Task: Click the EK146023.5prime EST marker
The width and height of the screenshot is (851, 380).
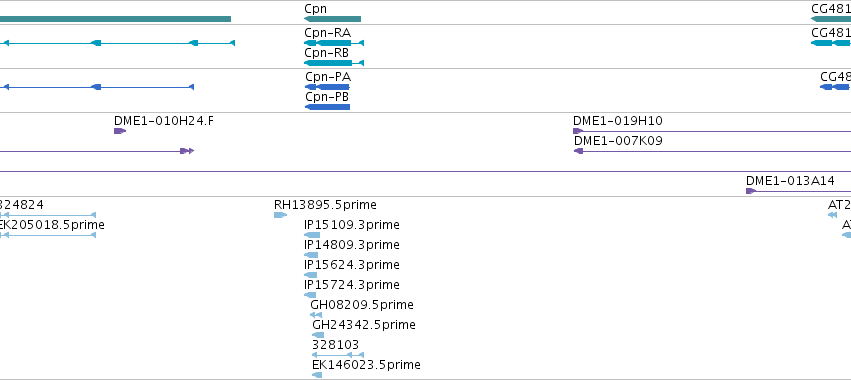Action: (317, 375)
